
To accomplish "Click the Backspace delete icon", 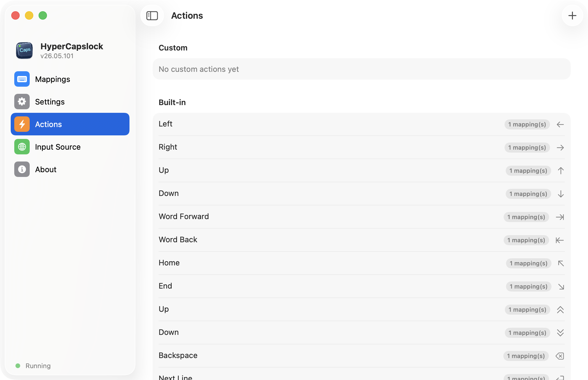I will (x=560, y=356).
